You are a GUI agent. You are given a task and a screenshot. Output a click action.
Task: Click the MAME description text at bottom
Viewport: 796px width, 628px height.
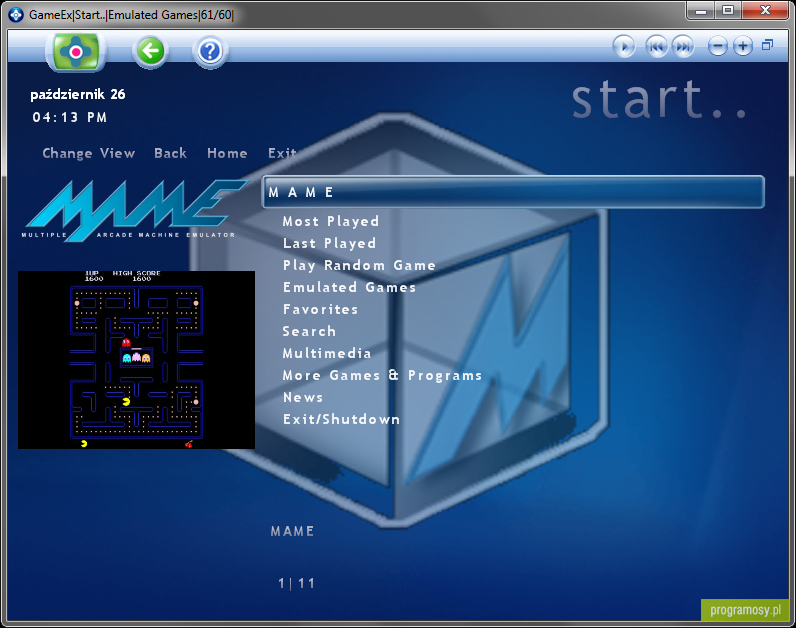pyautogui.click(x=292, y=531)
